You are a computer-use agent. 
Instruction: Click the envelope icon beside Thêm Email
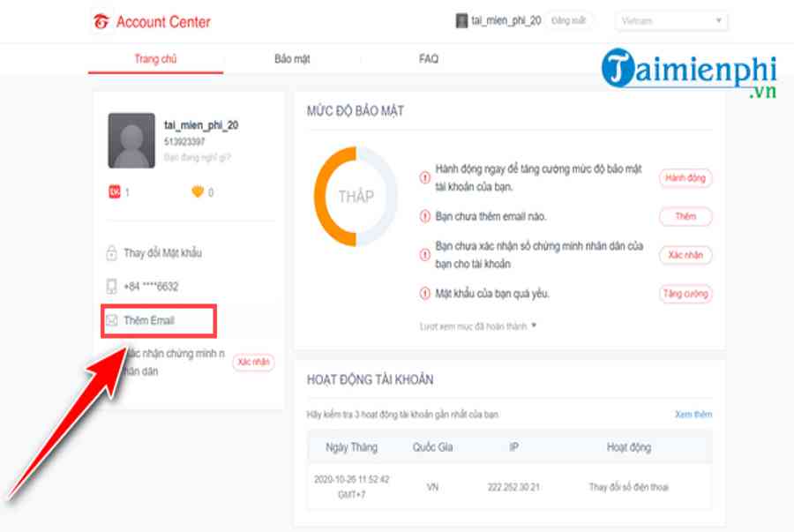112,320
